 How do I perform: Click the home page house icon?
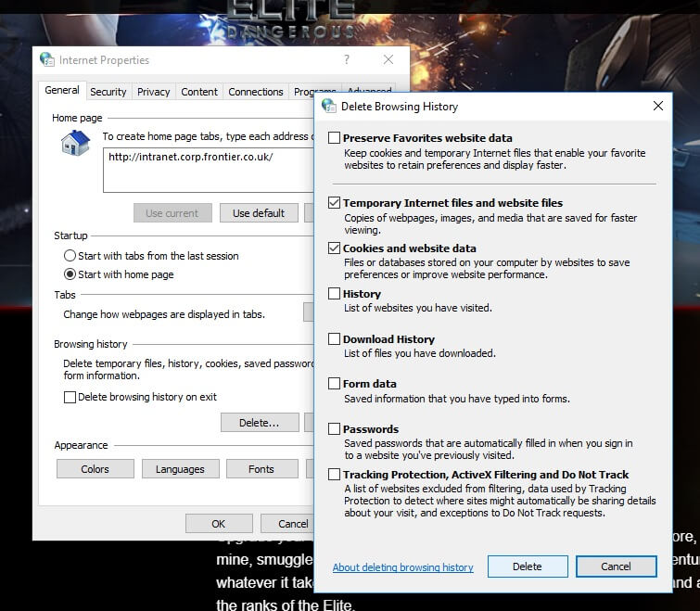pos(75,143)
